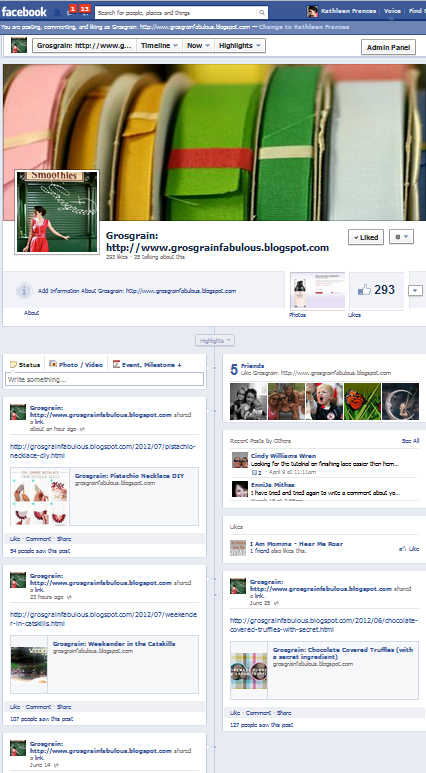This screenshot has width=426, height=773.
Task: Open friend requests icon in top bar
Action: click(x=57, y=12)
